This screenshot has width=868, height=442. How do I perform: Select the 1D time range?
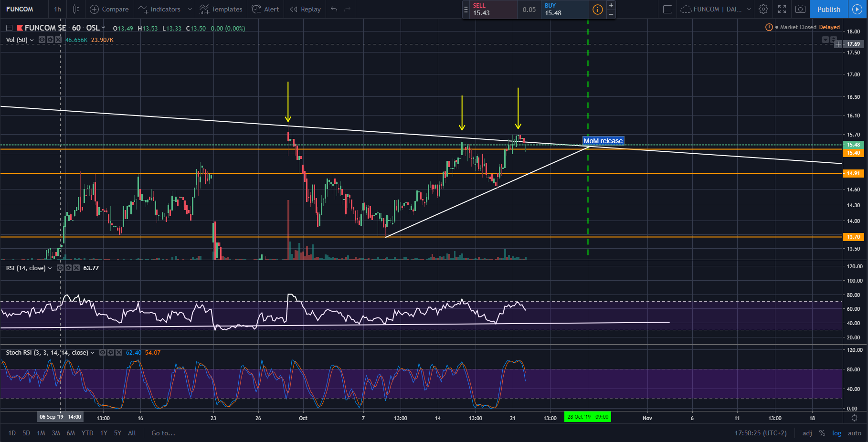point(12,433)
